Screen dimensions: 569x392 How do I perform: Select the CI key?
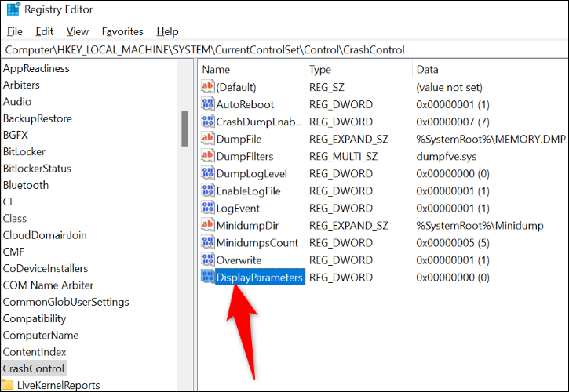(x=8, y=201)
